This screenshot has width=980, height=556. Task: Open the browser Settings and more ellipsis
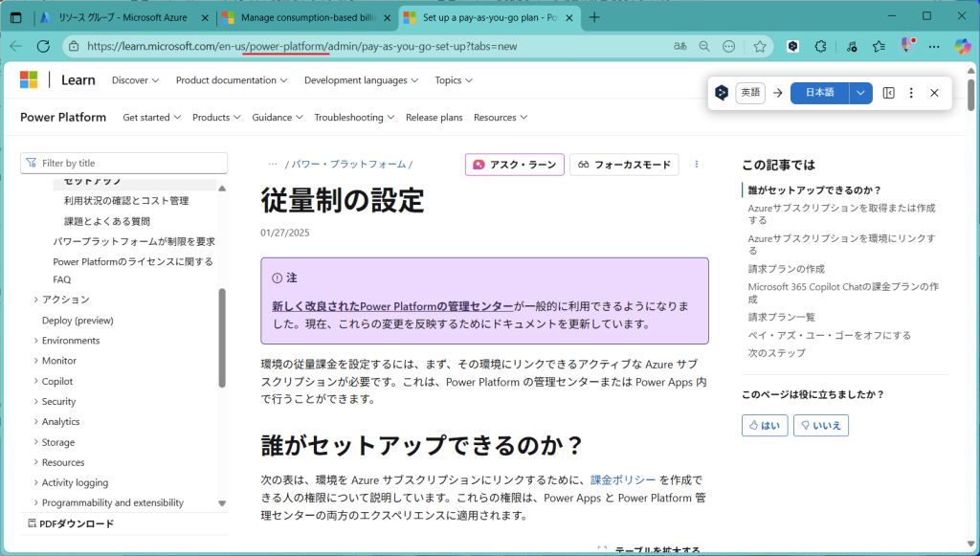[x=934, y=46]
